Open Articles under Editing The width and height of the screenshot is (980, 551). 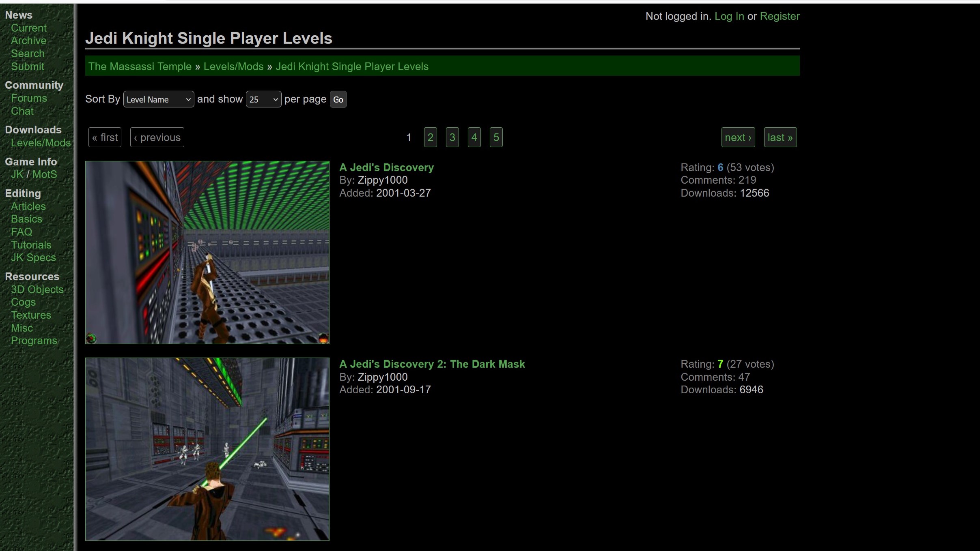coord(28,206)
